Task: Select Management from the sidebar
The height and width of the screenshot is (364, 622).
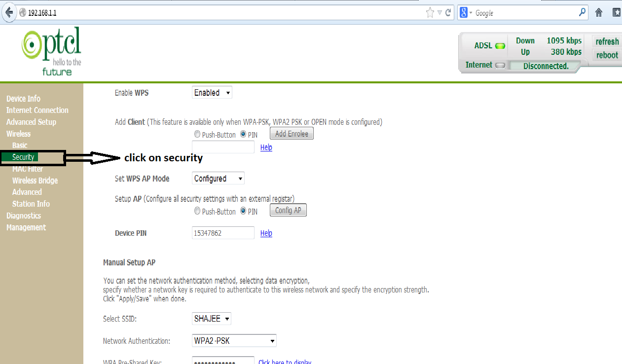Action: click(26, 227)
